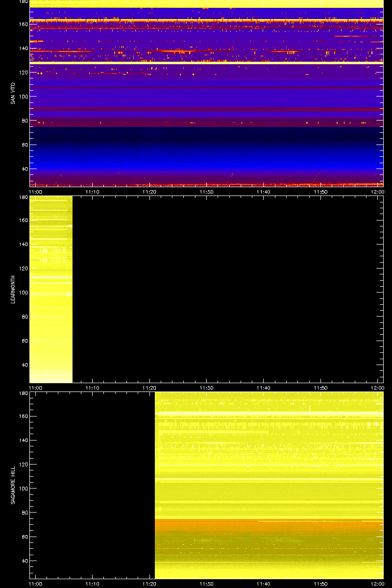The image size is (392, 588).
Task: Click 11:40 time label under Sagamore Hill plot
Action: pos(264,584)
